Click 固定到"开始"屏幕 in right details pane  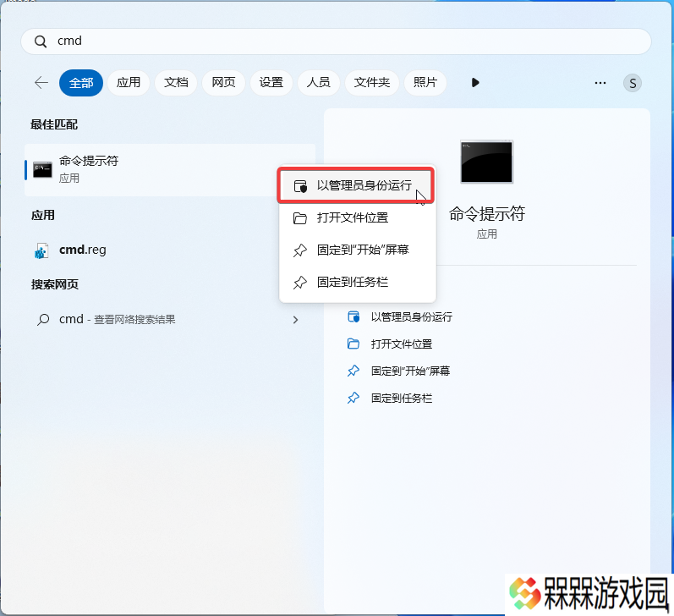pos(410,371)
